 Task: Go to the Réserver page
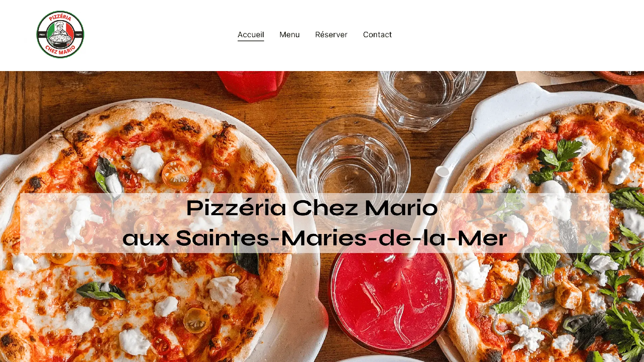click(x=331, y=35)
